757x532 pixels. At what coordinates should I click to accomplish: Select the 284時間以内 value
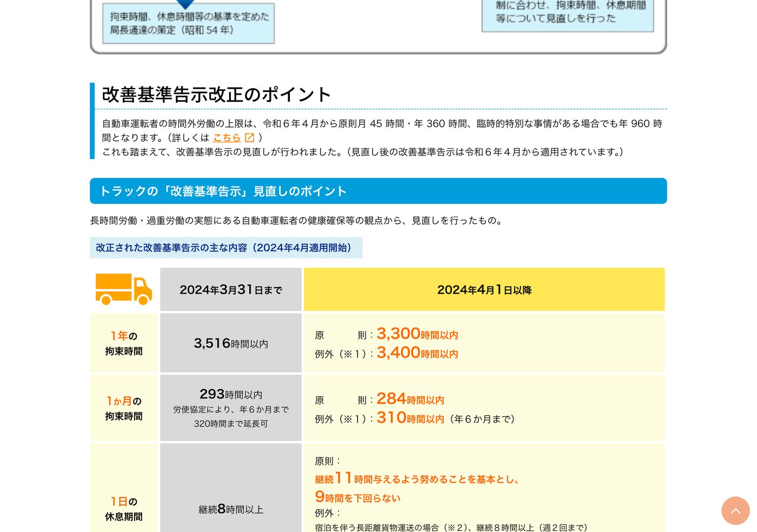[410, 399]
